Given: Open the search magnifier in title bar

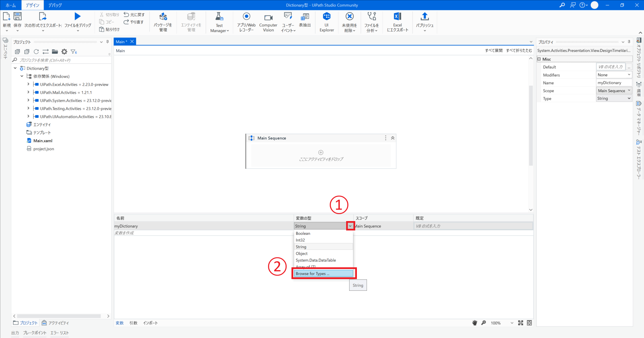Looking at the screenshot, I should pos(562,5).
